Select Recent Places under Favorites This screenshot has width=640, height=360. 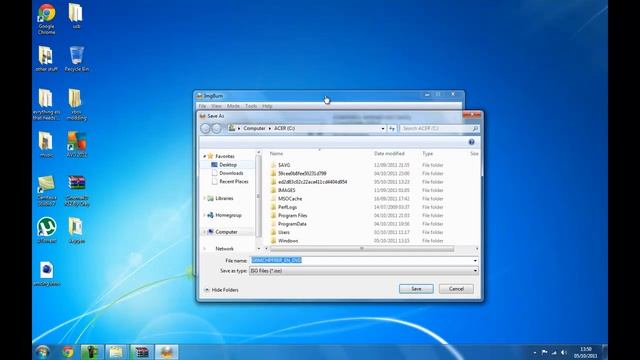(233, 182)
